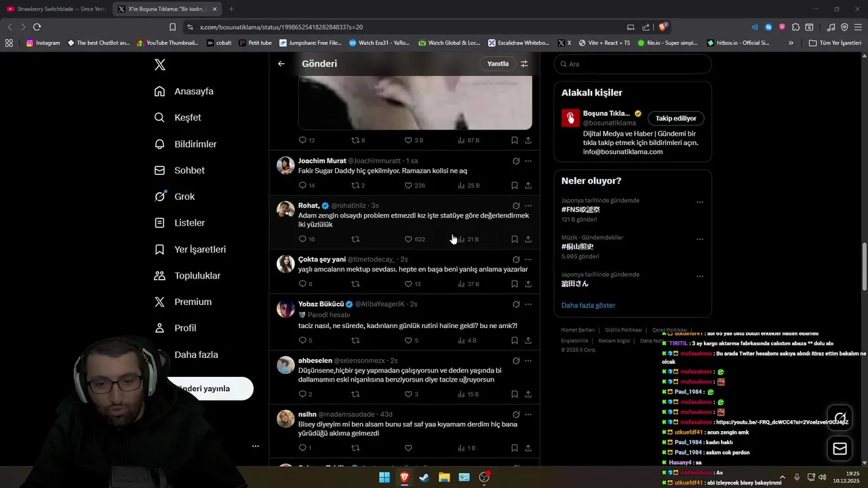Switch to Strawberry Switchblade YouTube tab
The height and width of the screenshot is (488, 868).
(x=56, y=9)
